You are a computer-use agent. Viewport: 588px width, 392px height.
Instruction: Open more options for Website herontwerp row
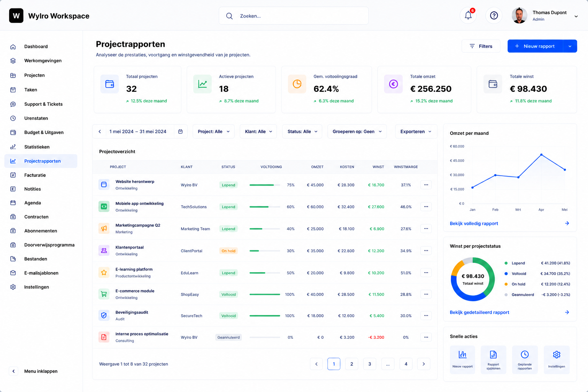426,185
